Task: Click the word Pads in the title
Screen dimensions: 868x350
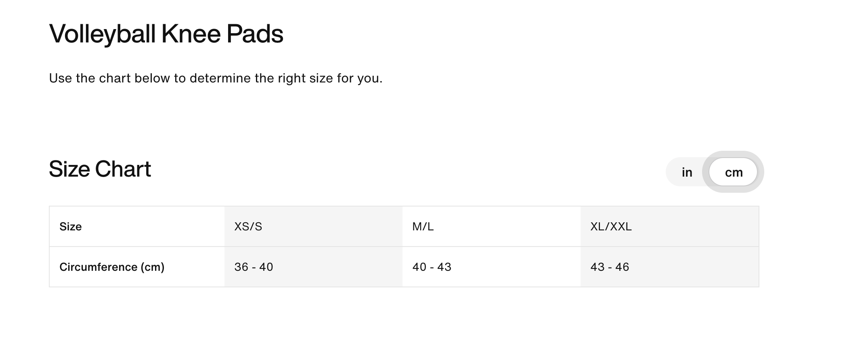Action: click(x=255, y=34)
